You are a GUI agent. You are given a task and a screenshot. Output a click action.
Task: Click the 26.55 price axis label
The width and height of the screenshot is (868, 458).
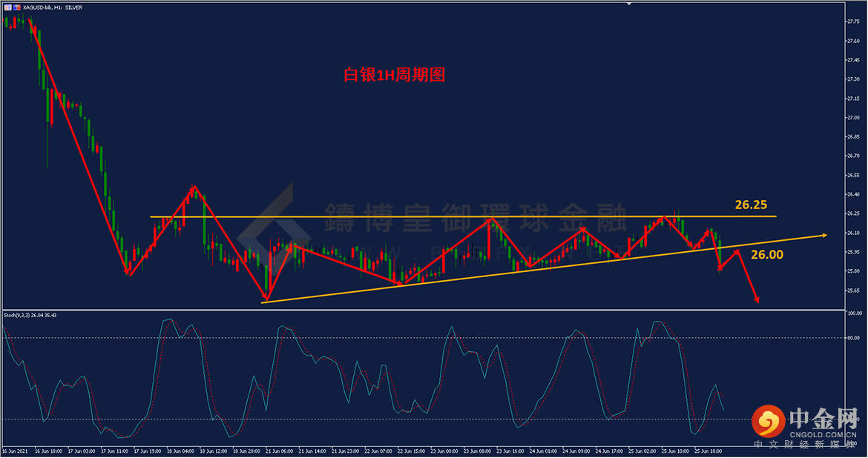click(x=853, y=175)
